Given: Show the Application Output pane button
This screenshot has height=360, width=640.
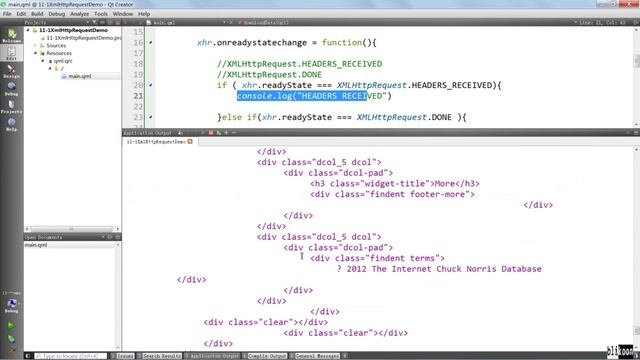Looking at the screenshot, I should point(212,356).
